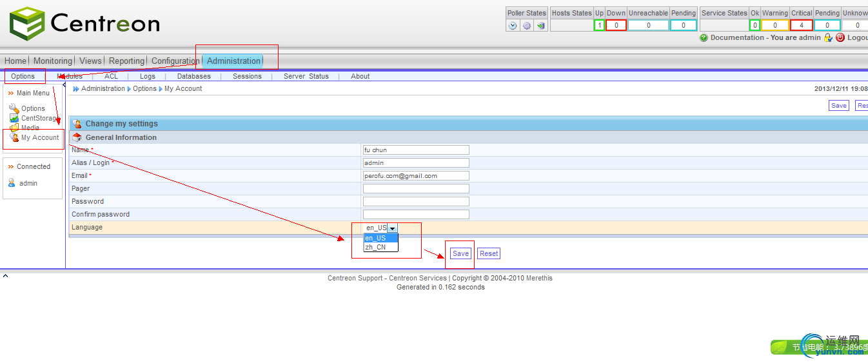
Task: Open My Account in the Main Menu
Action: coord(40,137)
